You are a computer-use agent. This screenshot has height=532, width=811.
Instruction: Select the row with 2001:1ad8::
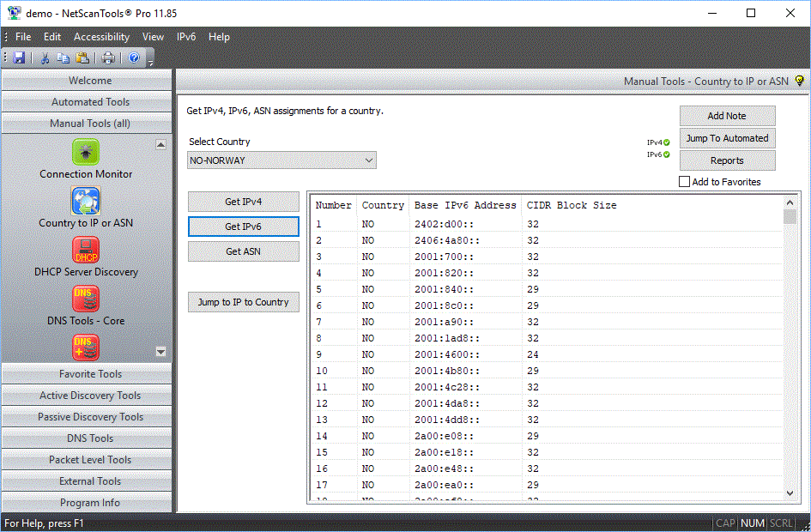[548, 338]
